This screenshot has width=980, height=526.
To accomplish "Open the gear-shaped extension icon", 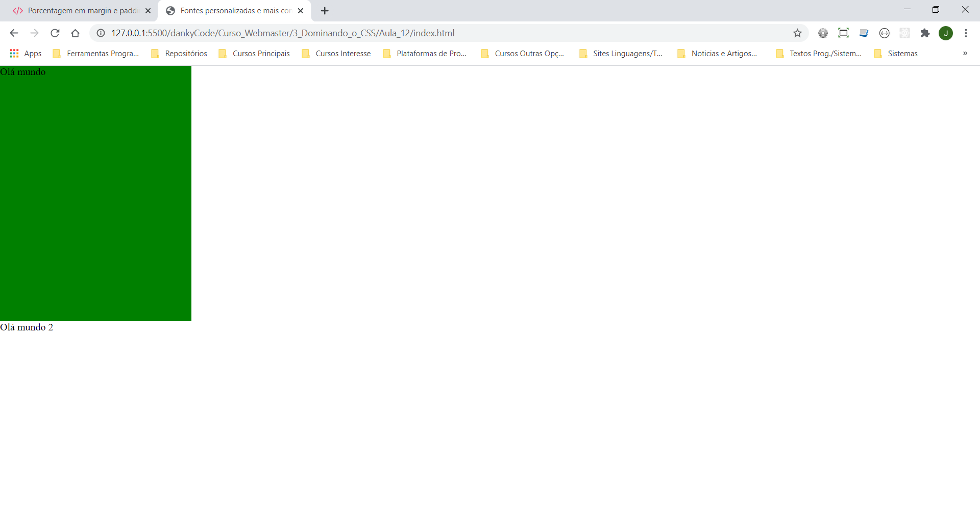I will 823,33.
